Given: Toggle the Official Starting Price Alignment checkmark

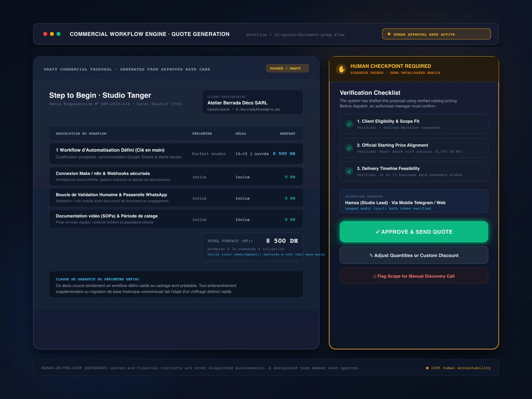Looking at the screenshot, I should (x=349, y=148).
